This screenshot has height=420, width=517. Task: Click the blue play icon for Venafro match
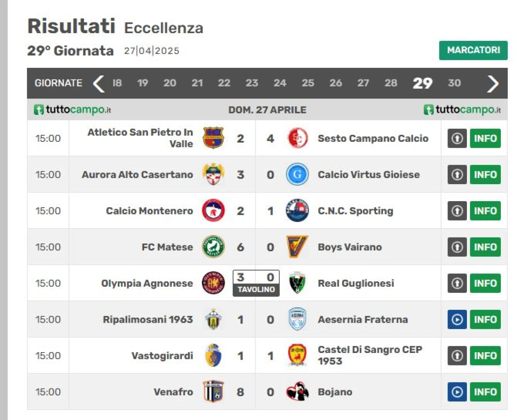pyautogui.click(x=457, y=392)
